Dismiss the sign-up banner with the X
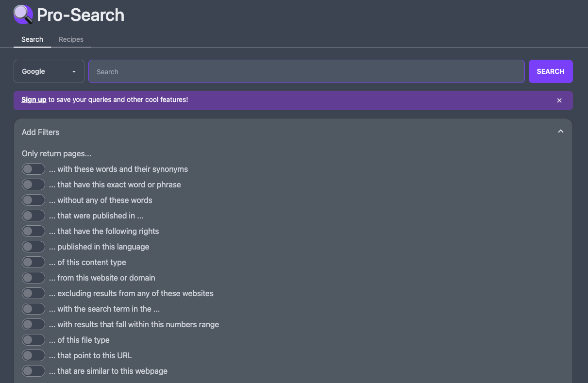Screen dimensions: 588x383 [559, 100]
